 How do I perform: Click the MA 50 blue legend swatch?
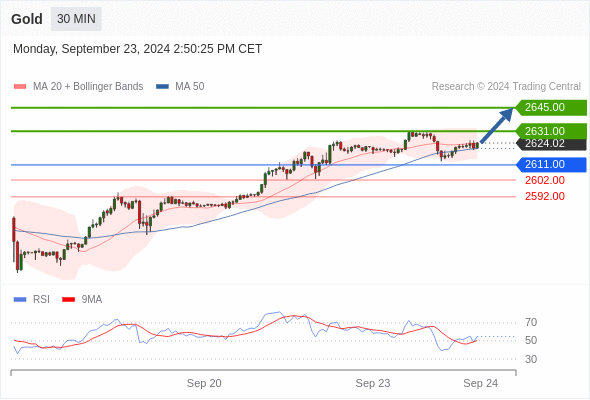[162, 87]
